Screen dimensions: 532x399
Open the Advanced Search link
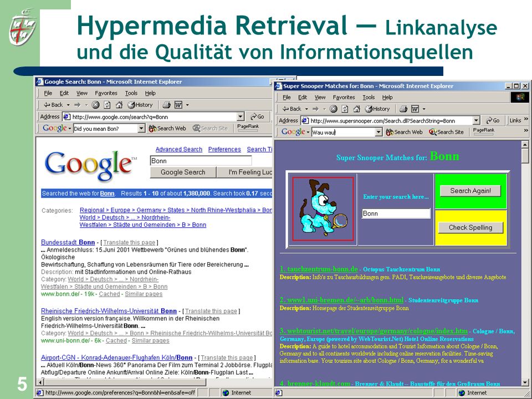179,149
